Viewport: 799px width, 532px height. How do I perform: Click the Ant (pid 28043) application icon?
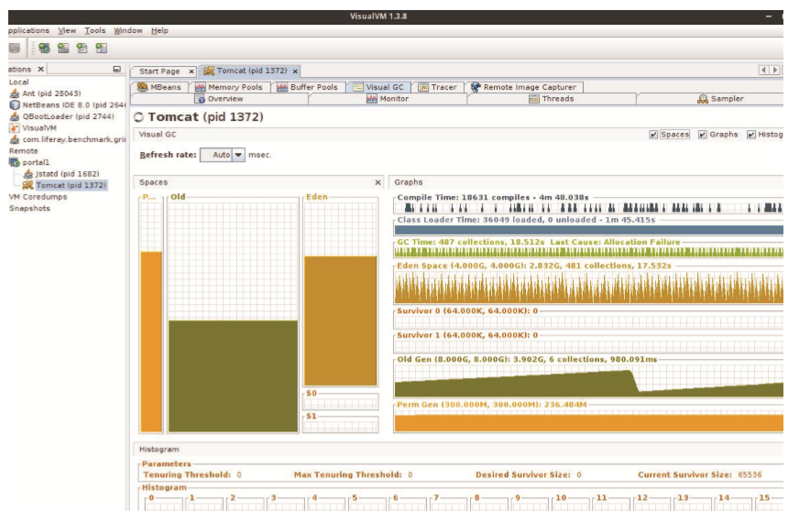click(15, 93)
